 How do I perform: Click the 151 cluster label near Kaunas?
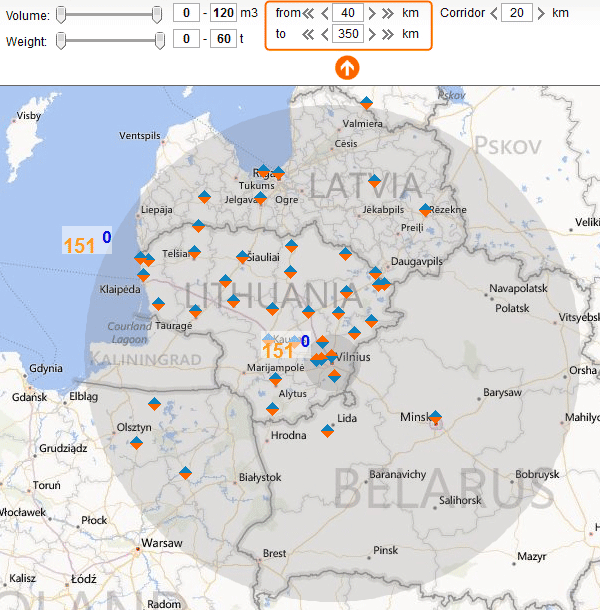[x=278, y=350]
